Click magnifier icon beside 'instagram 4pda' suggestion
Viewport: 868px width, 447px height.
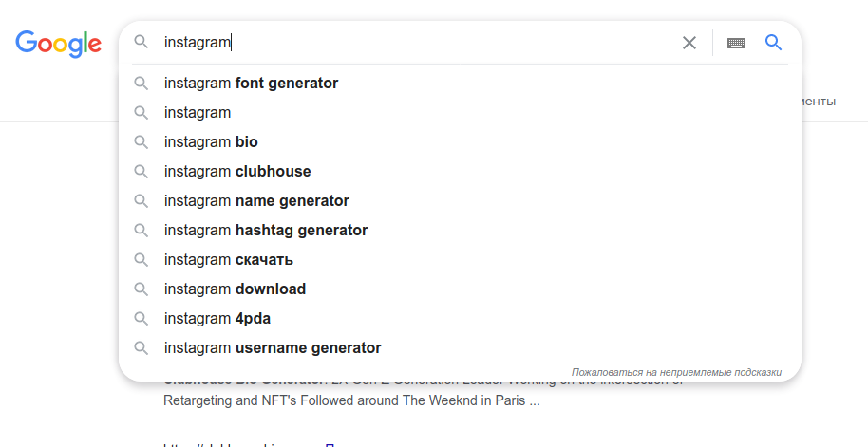141,319
